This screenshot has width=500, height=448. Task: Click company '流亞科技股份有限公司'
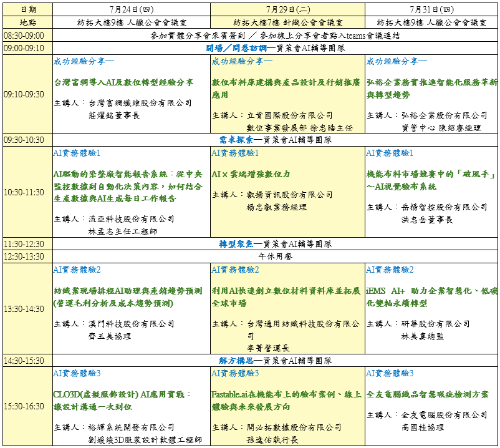(x=132, y=219)
